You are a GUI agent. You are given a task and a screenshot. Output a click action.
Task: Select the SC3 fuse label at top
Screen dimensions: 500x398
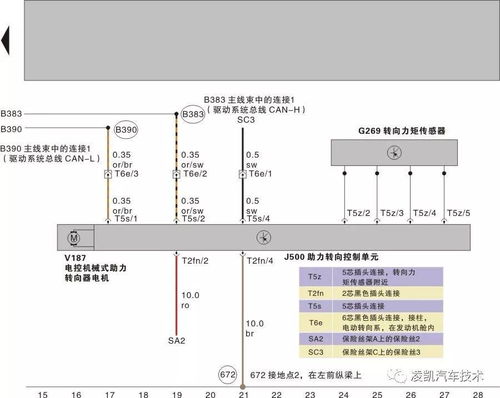246,120
